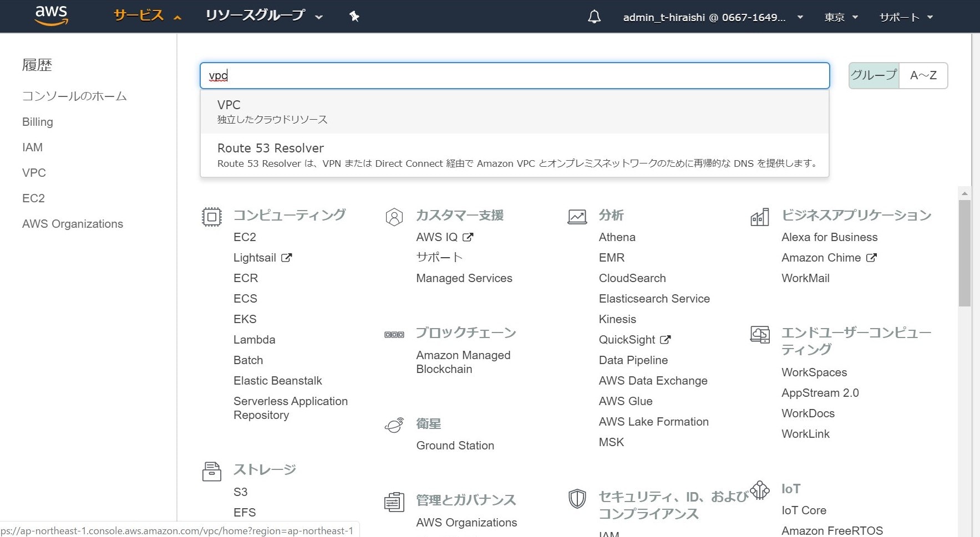Open Athena under 分析

[617, 237]
